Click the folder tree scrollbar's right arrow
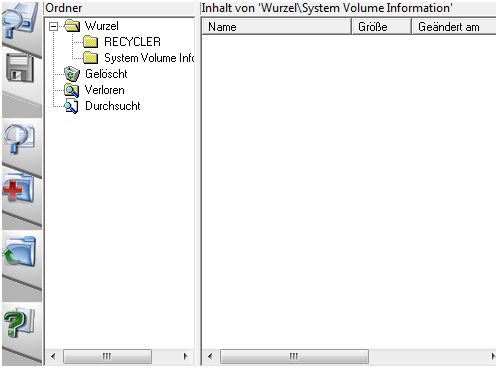498x368 pixels. [186, 356]
